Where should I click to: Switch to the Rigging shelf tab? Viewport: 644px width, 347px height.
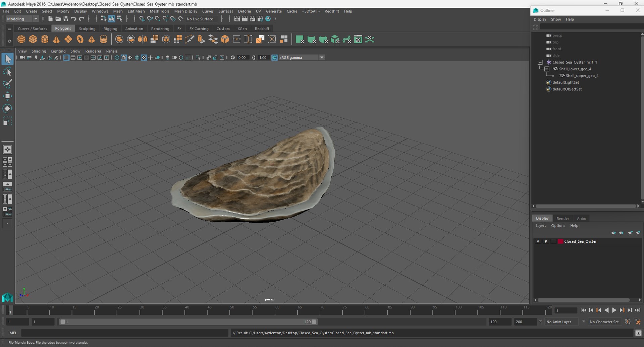[110, 28]
